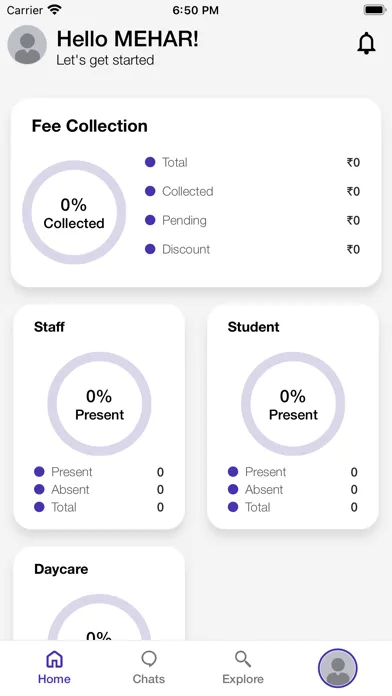392x696 pixels.
Task: Tap the Staff 0% Present ring
Action: coord(99,403)
